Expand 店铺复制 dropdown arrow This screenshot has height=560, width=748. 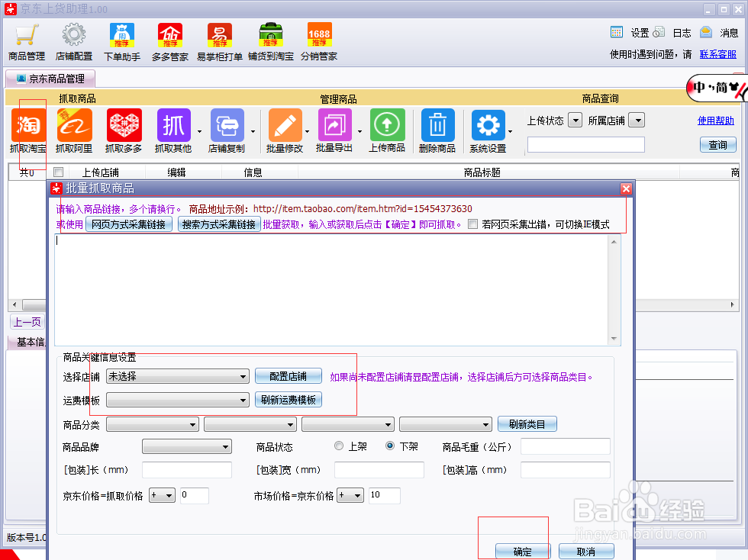pyautogui.click(x=253, y=132)
